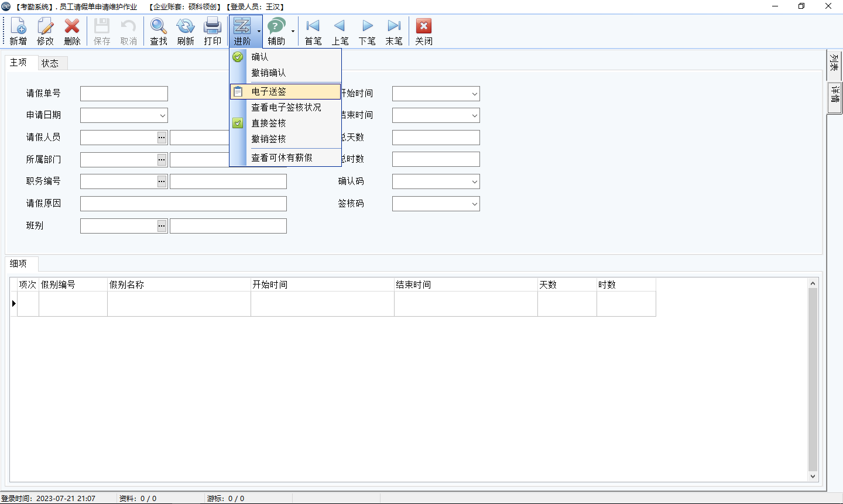Click the 请假原因 text field

(x=183, y=204)
